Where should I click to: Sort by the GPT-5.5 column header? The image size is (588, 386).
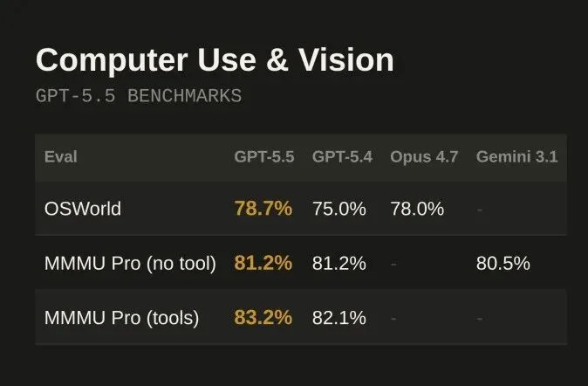pos(263,157)
